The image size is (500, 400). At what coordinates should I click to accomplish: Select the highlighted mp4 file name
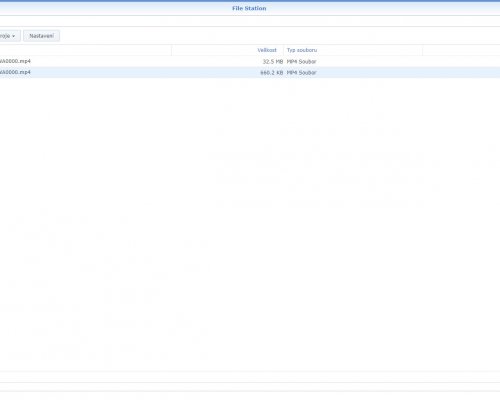pos(15,72)
